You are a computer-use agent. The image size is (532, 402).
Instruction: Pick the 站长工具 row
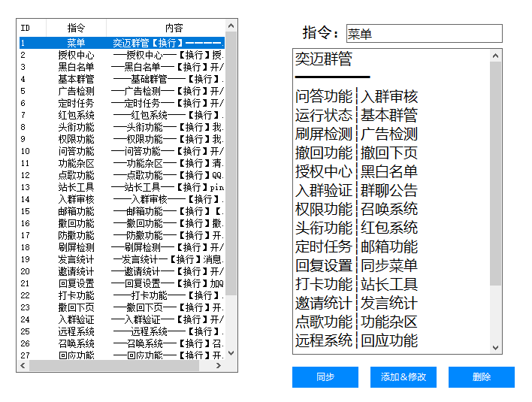coord(76,187)
